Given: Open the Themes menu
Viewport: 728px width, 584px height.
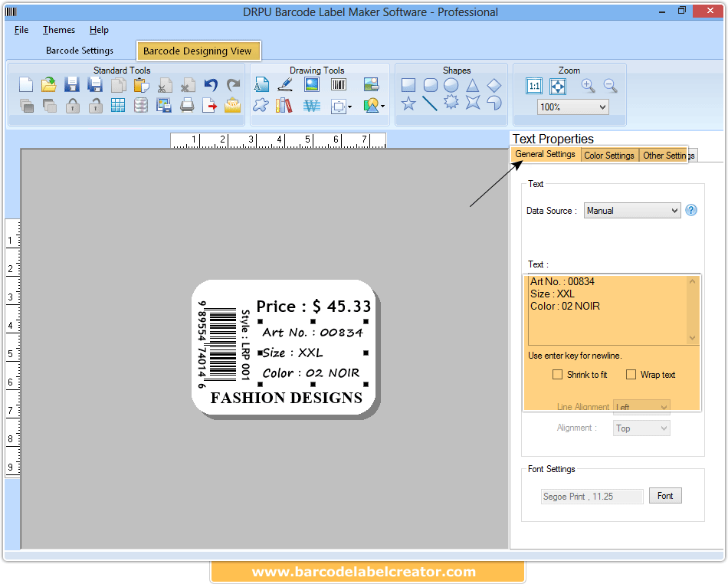Looking at the screenshot, I should [59, 30].
